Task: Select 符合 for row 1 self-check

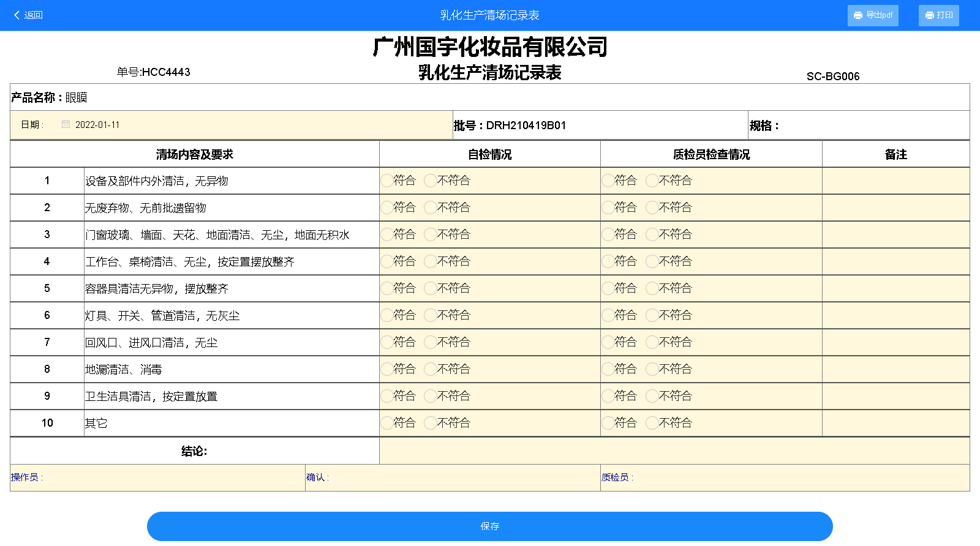Action: (x=386, y=181)
